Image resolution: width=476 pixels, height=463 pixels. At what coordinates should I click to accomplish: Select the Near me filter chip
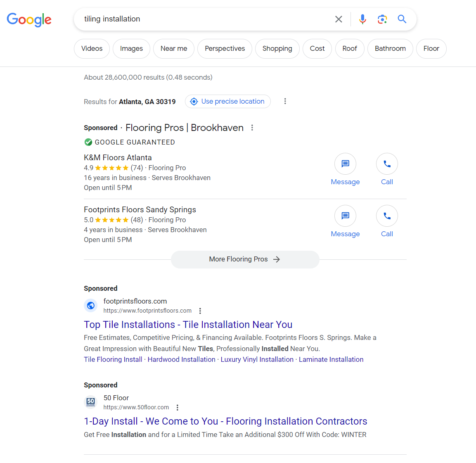click(174, 49)
